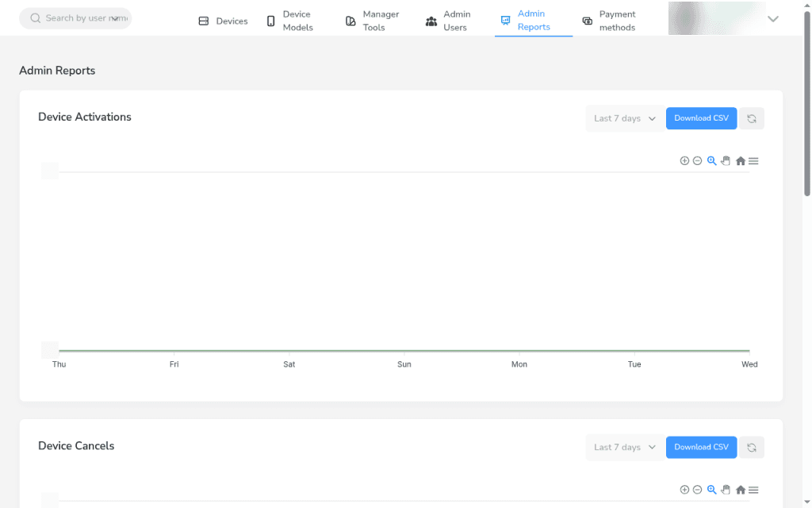Viewport: 812px width, 508px height.
Task: Click the Tue axis label
Action: coord(634,364)
